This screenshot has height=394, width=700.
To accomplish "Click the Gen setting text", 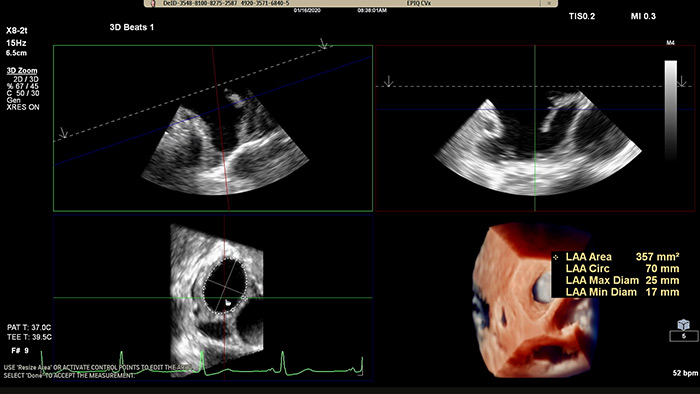I will 13,100.
